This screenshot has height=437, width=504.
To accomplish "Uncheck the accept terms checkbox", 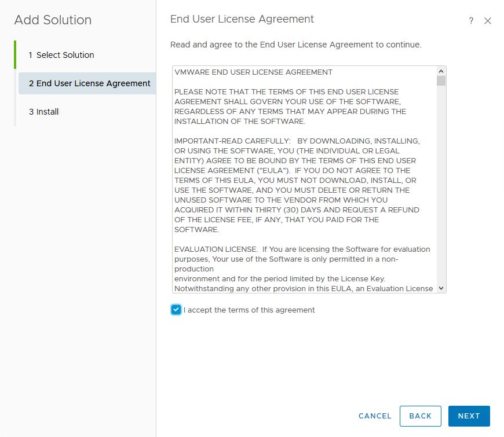I will pyautogui.click(x=176, y=310).
